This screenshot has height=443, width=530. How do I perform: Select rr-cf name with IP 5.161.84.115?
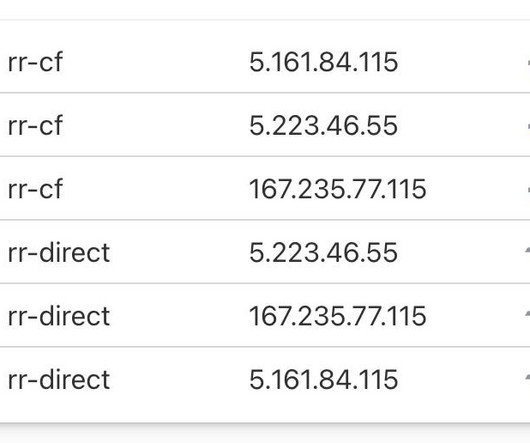(x=35, y=62)
